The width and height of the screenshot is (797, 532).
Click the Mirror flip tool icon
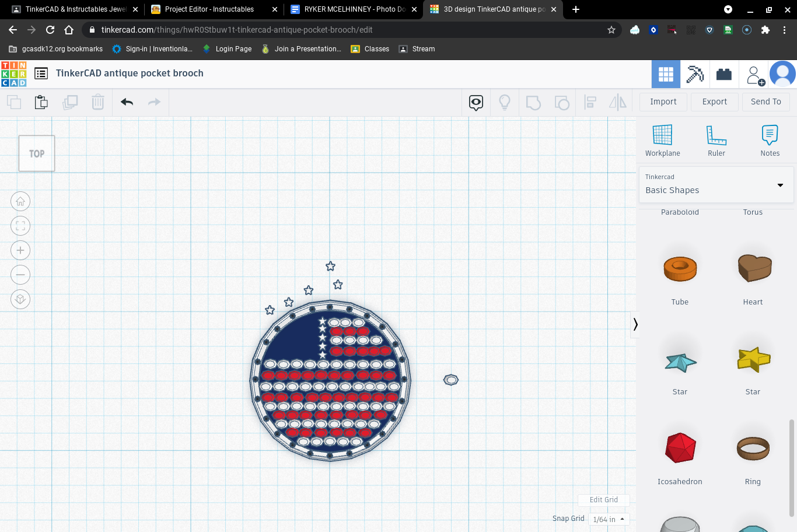(618, 103)
